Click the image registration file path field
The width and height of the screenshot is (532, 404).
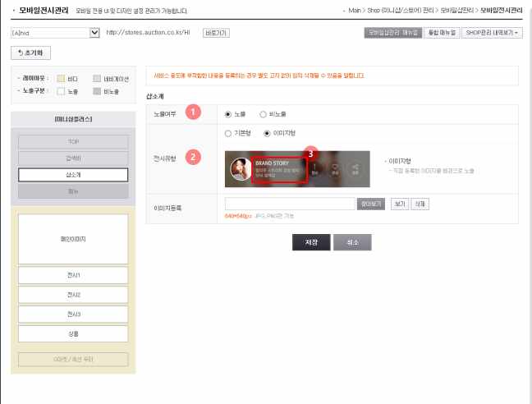tap(290, 204)
